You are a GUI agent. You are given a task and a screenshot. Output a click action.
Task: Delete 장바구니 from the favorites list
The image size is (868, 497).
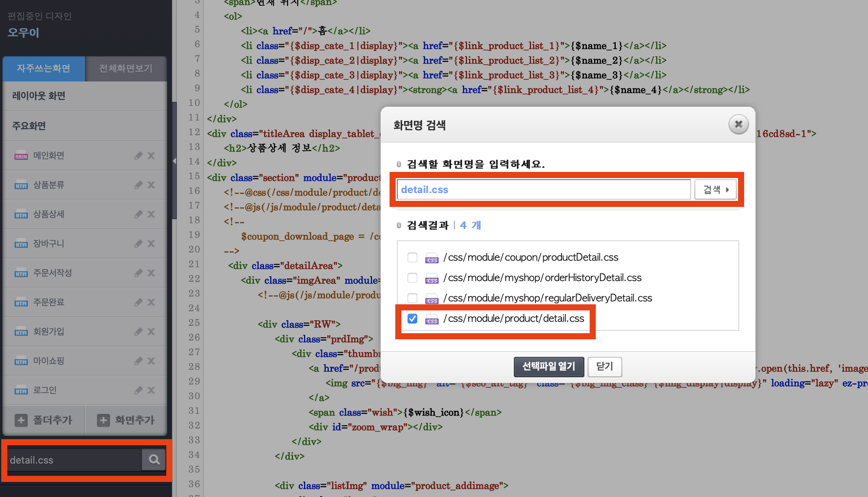pyautogui.click(x=151, y=244)
